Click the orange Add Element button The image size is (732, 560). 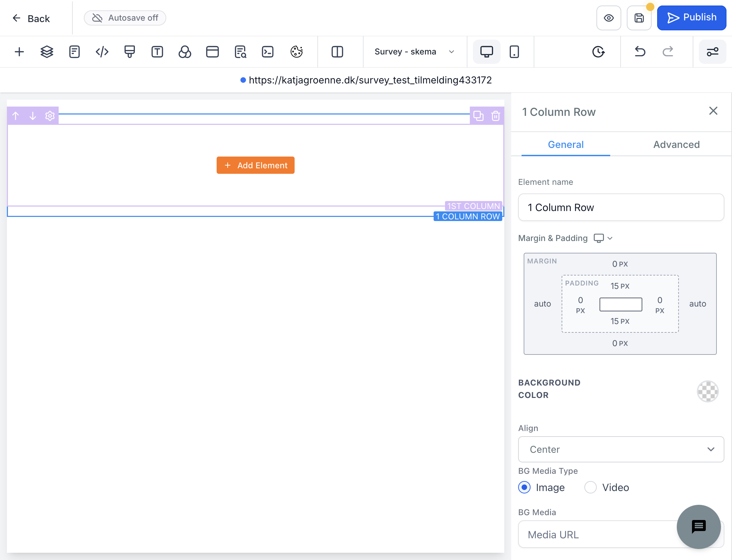tap(256, 165)
